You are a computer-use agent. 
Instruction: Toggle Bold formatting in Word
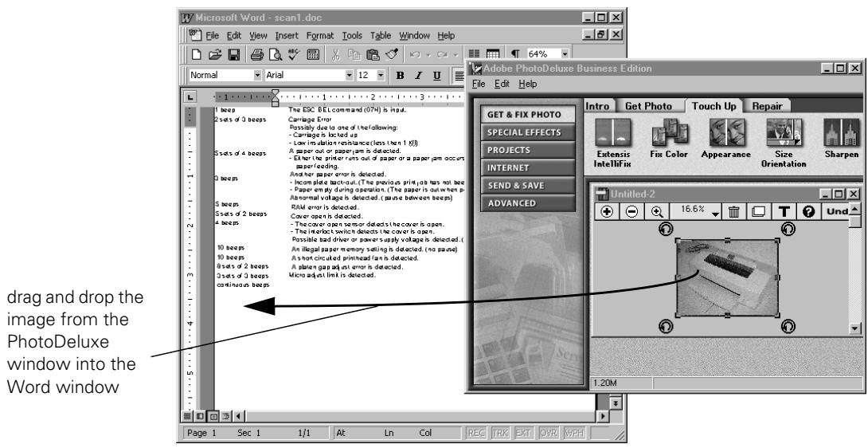point(401,76)
